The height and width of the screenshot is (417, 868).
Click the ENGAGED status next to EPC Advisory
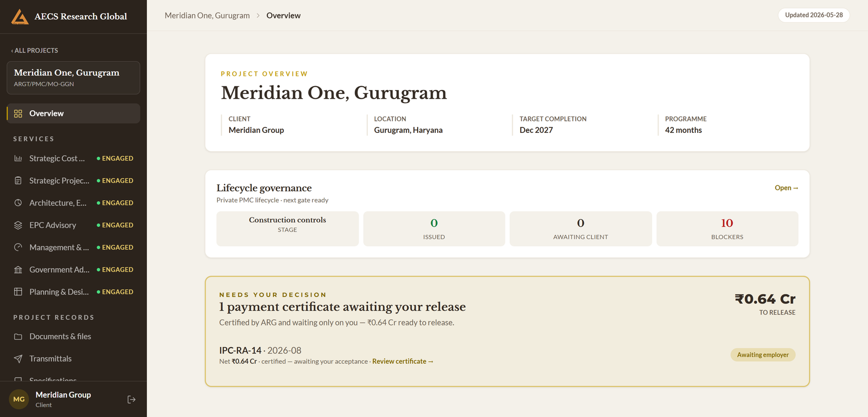pos(115,225)
